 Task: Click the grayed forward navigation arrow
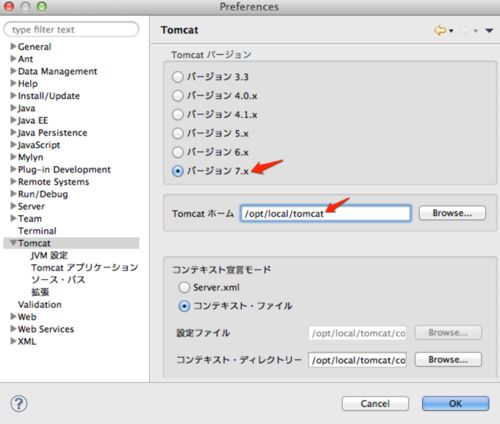click(x=464, y=31)
